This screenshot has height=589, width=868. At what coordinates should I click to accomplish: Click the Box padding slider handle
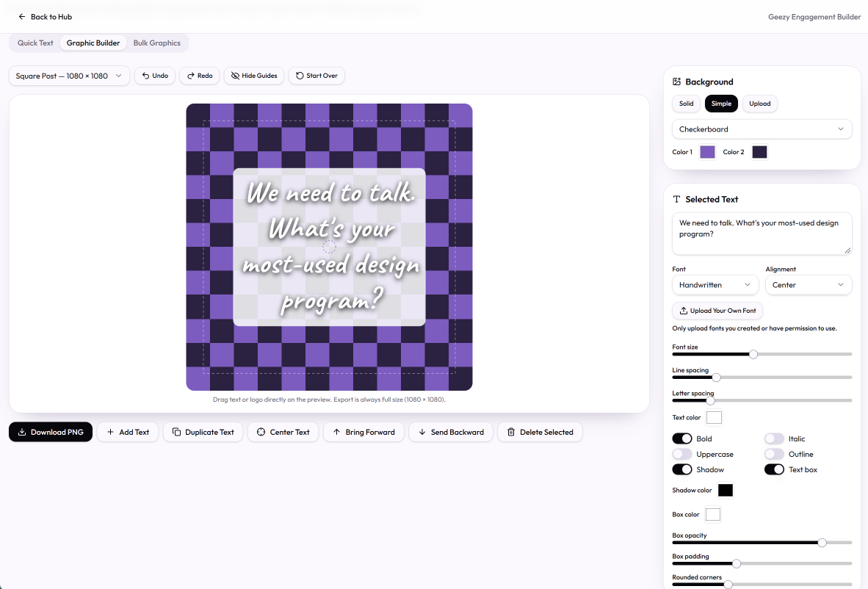point(737,563)
